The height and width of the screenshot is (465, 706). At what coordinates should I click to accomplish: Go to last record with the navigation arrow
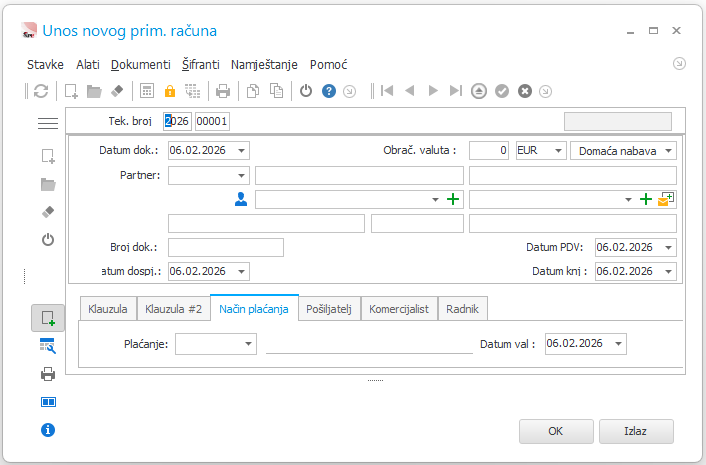[x=456, y=91]
